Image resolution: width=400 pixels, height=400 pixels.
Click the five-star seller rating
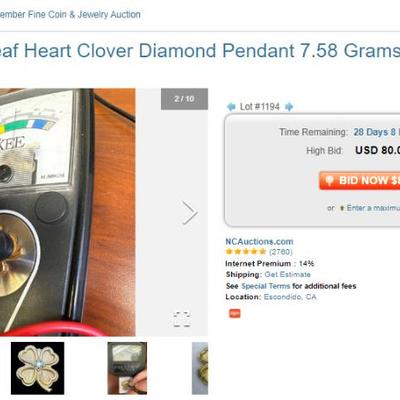point(246,252)
